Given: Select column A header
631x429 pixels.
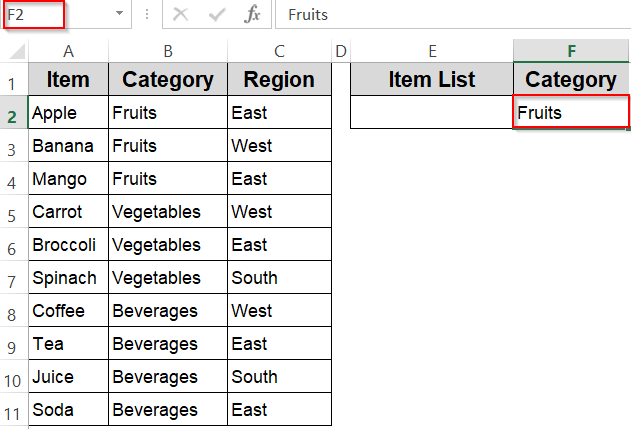Looking at the screenshot, I should point(68,51).
